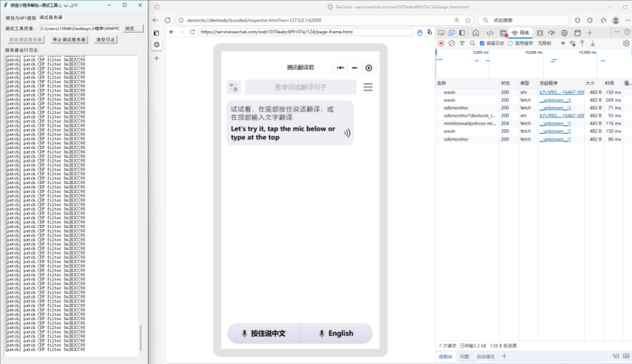Open the 无限制 throttling dropdown
The image size is (632, 364).
pyautogui.click(x=551, y=43)
